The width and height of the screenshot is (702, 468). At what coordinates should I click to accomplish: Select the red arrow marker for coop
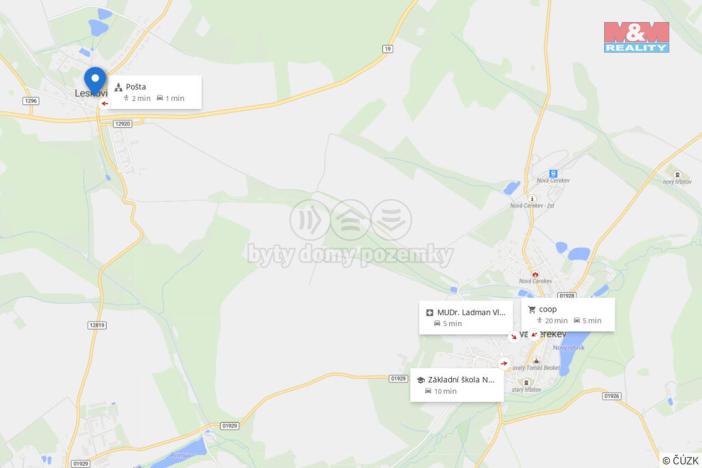[534, 335]
